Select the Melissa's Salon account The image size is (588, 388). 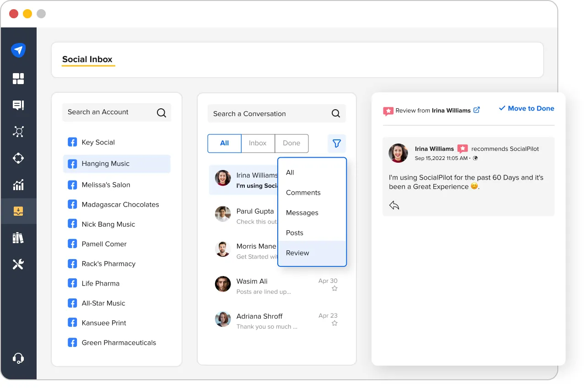coord(117,185)
